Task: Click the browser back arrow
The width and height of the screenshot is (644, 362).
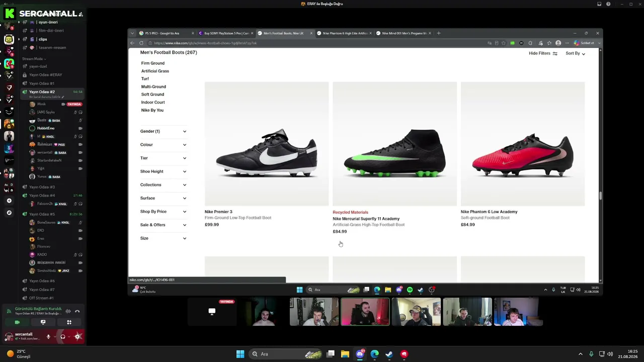Action: point(132,43)
